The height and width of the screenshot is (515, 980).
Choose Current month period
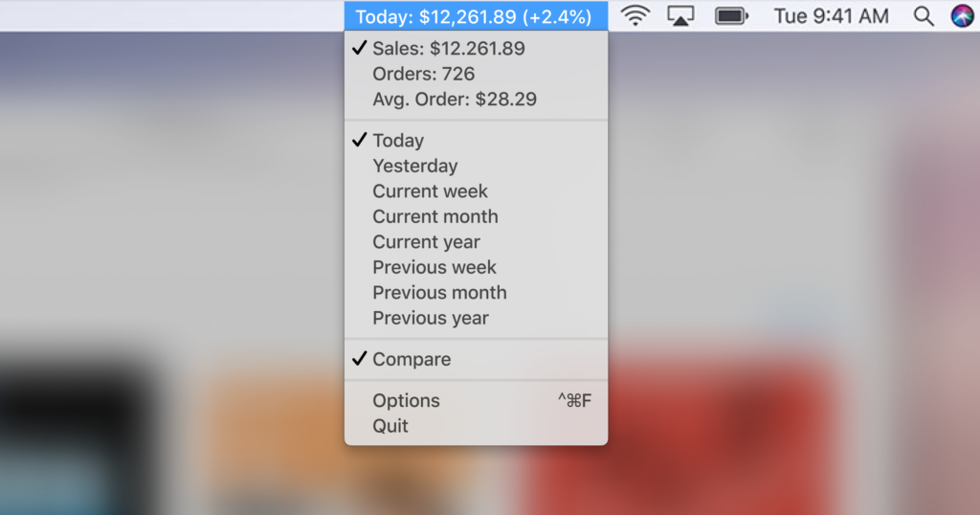click(x=476, y=216)
